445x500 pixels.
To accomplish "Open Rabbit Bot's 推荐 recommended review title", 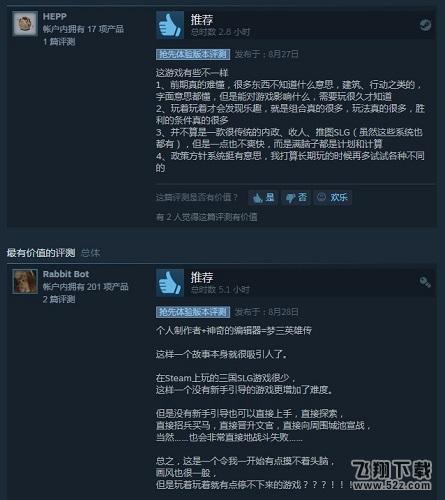I will click(x=202, y=277).
